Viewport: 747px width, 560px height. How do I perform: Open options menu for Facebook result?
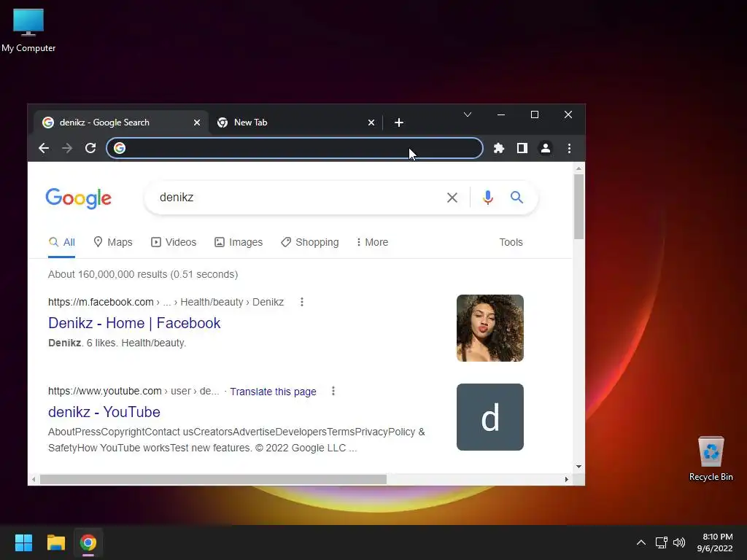click(x=302, y=302)
